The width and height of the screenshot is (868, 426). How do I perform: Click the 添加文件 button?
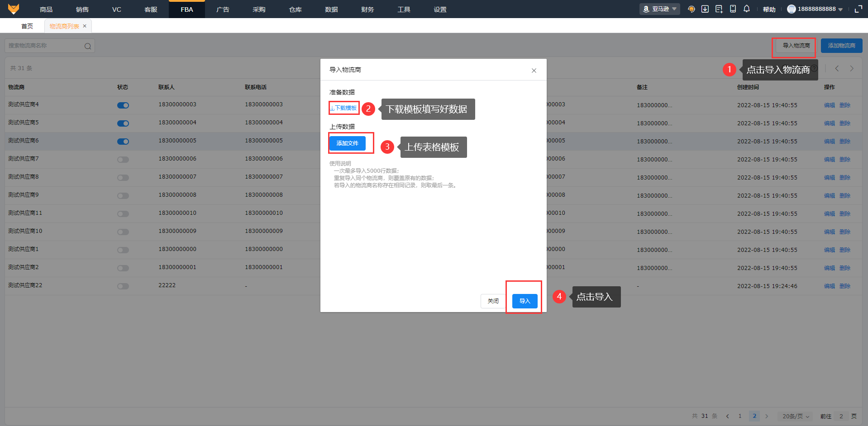pyautogui.click(x=348, y=143)
